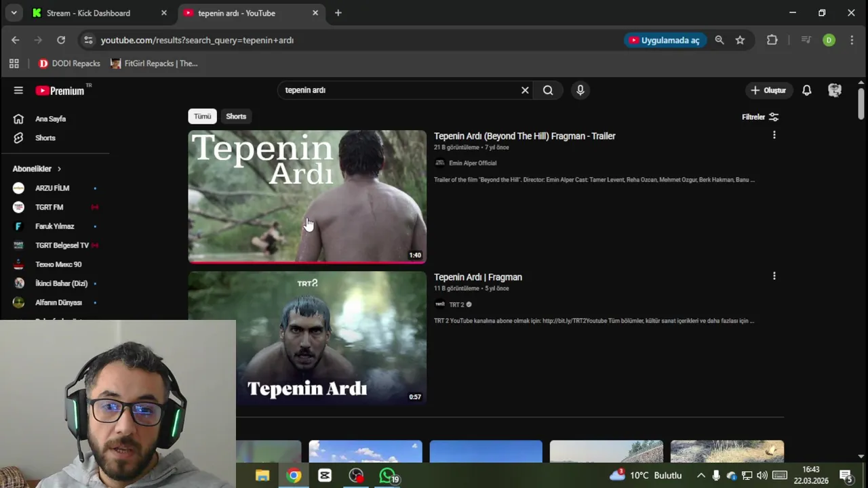The image size is (868, 488).
Task: Open the YouTube account avatar menu
Action: point(835,90)
